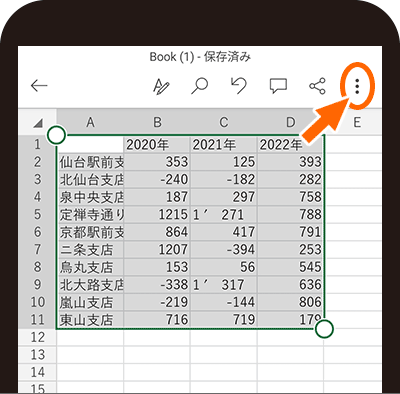Click the undo arrow icon
Image resolution: width=400 pixels, height=394 pixels.
tap(239, 86)
